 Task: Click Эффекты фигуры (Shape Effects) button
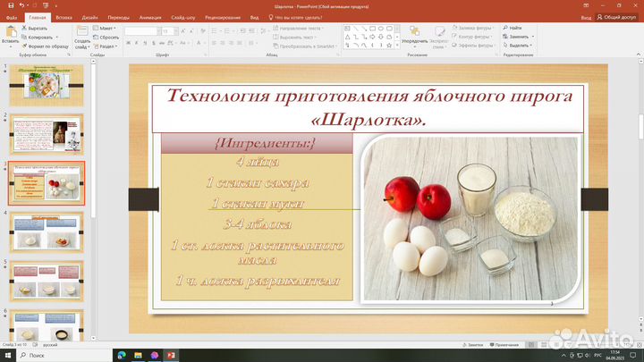click(x=473, y=46)
